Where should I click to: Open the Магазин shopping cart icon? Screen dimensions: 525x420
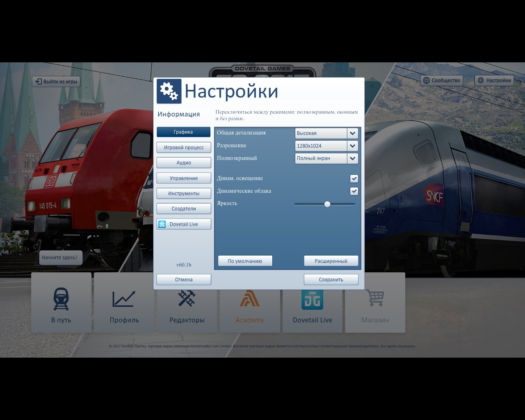375,298
